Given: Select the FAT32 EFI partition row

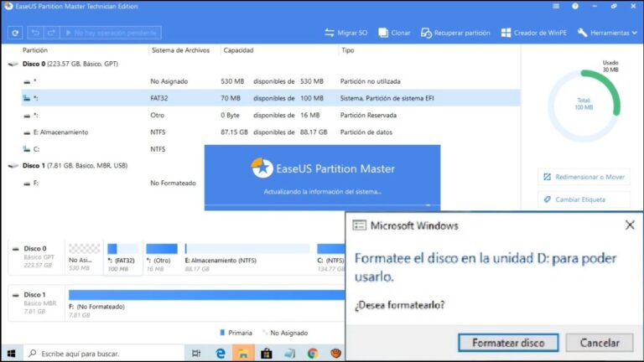Looking at the screenshot, I should coord(271,98).
